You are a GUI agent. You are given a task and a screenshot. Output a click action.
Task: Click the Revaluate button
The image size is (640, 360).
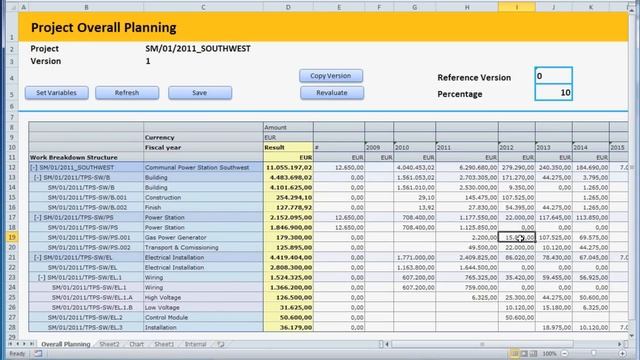click(x=331, y=93)
